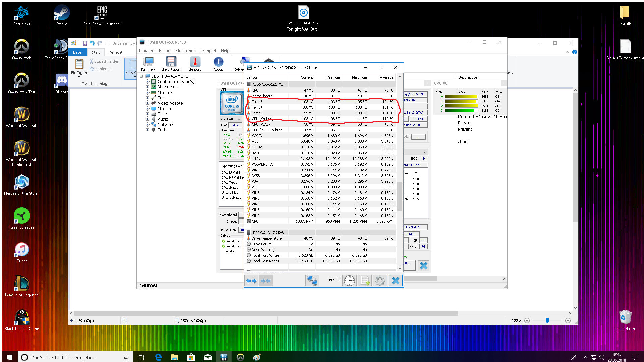The width and height of the screenshot is (644, 362).
Task: Click the Maximum column header
Action: (x=359, y=77)
